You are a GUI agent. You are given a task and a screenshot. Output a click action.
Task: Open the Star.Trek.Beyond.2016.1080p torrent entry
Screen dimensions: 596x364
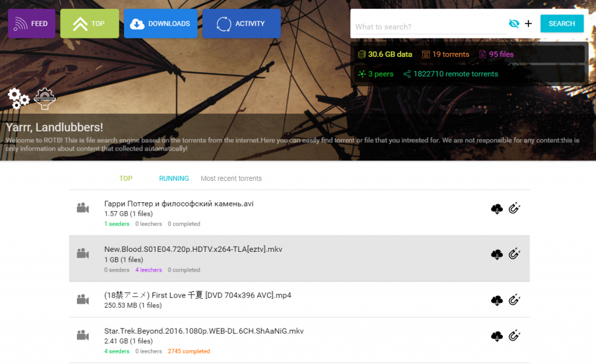tap(204, 331)
